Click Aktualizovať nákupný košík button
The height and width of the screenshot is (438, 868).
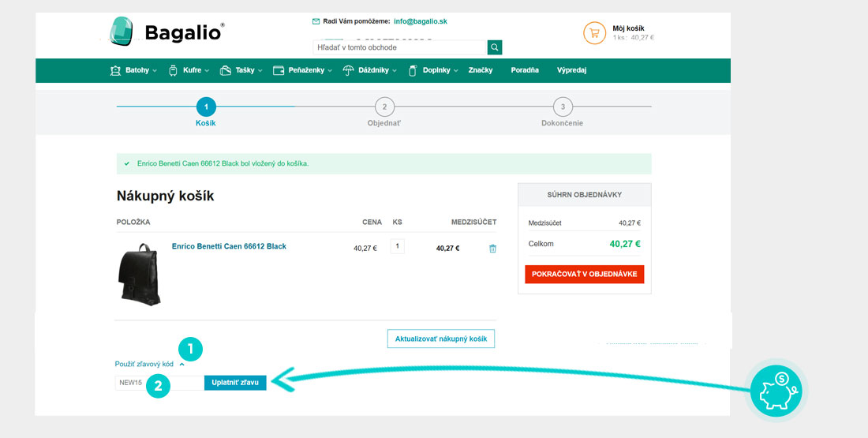(x=440, y=339)
